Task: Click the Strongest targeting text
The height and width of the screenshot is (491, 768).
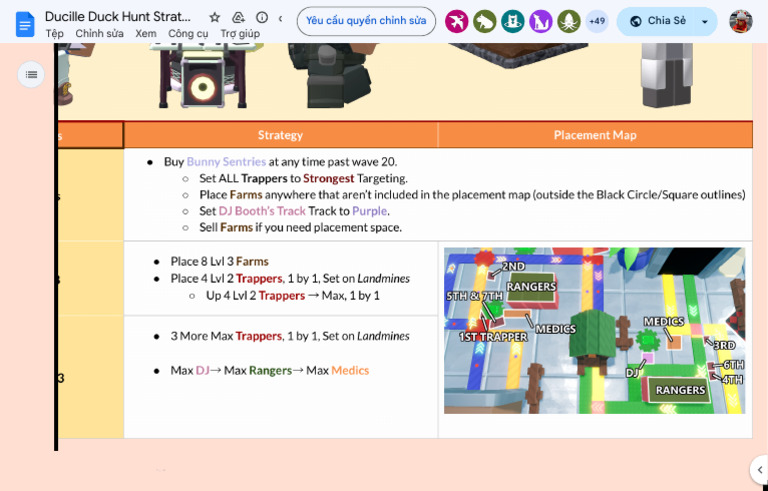Action: [x=329, y=178]
